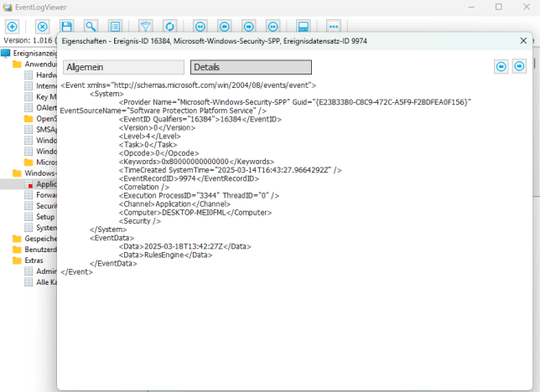
Task: Show previous event in properties dialog
Action: tap(501, 66)
